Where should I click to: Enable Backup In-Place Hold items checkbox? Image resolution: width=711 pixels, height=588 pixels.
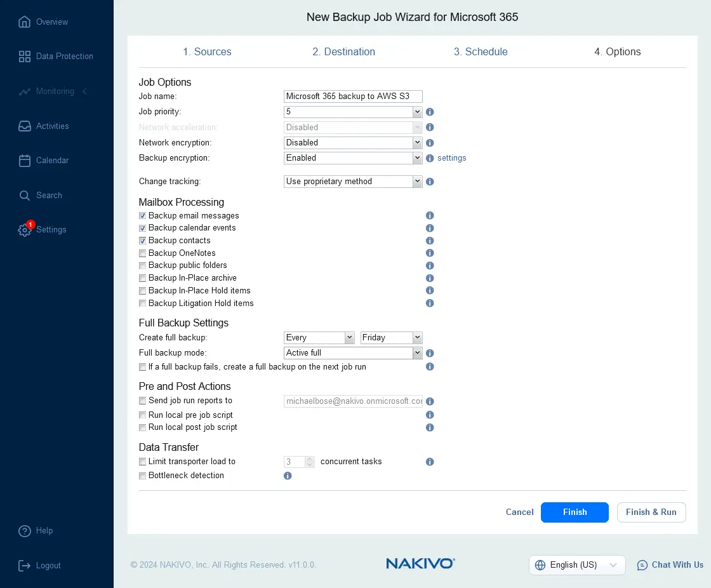coord(142,291)
